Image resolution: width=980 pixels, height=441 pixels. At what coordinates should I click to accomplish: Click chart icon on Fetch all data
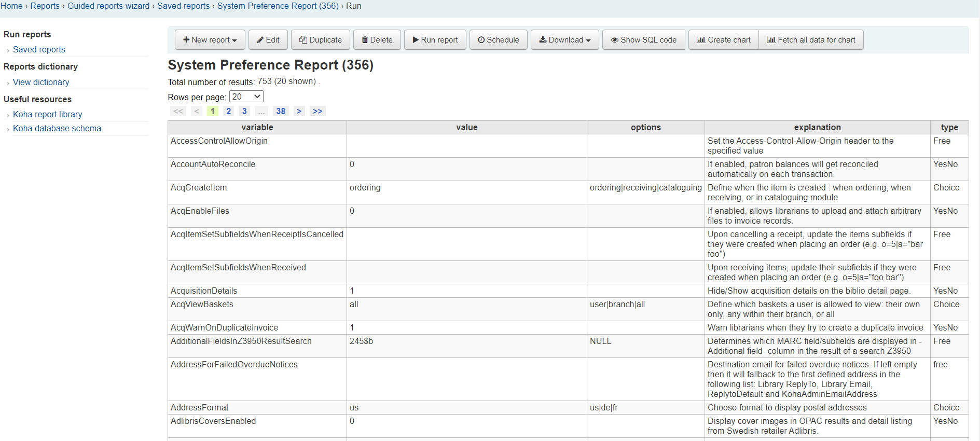click(771, 40)
